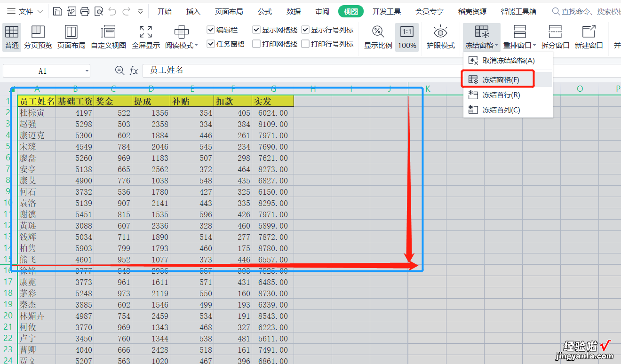Switch to the 审阅 tab
Viewport: 621px width, 364px height.
[322, 11]
